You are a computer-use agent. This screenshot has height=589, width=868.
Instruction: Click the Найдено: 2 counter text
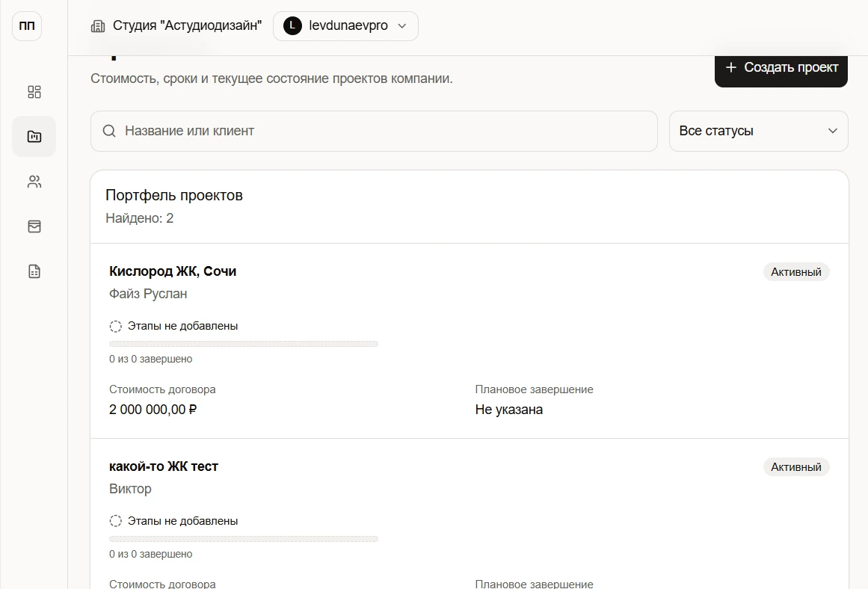[140, 218]
